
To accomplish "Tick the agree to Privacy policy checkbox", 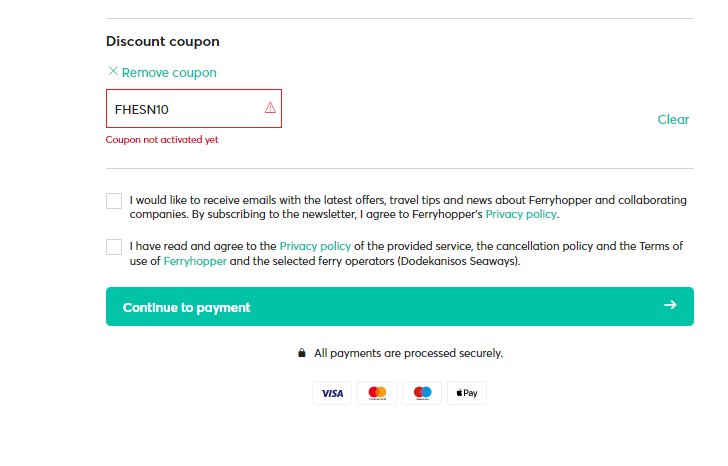I will [x=114, y=247].
